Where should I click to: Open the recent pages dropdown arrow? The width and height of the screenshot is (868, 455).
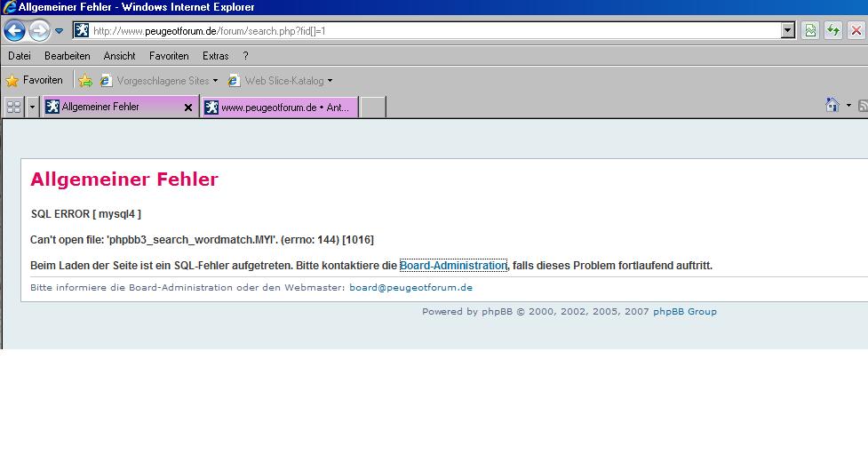tap(60, 31)
